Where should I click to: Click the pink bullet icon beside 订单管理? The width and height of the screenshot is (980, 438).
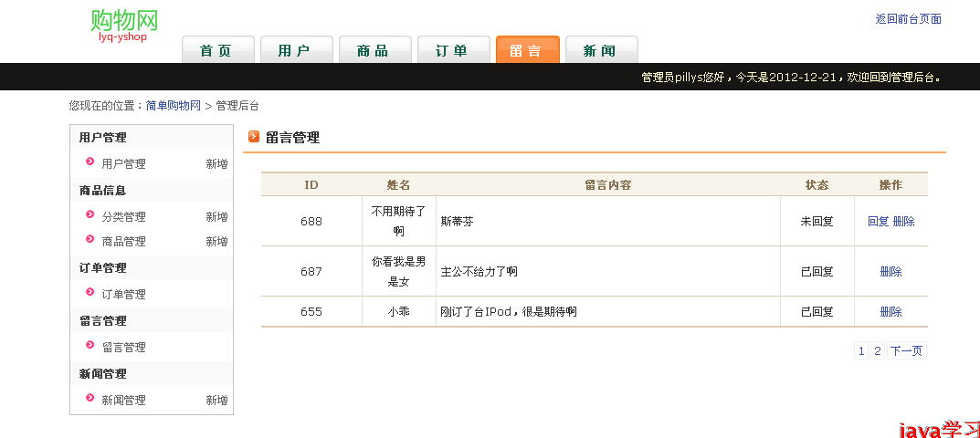point(90,292)
